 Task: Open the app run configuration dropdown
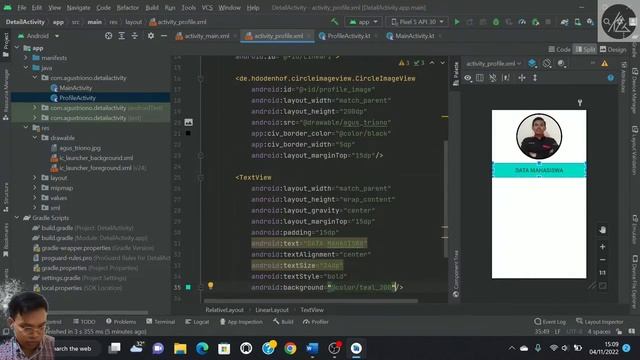tap(363, 22)
